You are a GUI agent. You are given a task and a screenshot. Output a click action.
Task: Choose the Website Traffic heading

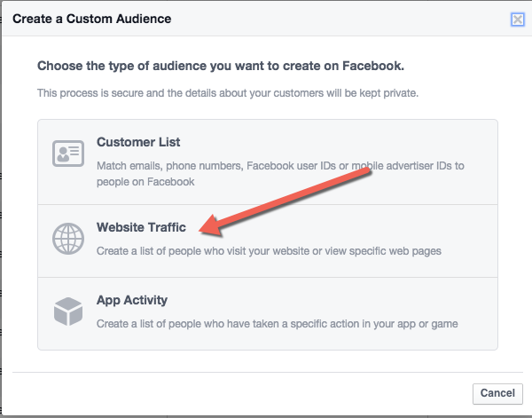point(141,227)
